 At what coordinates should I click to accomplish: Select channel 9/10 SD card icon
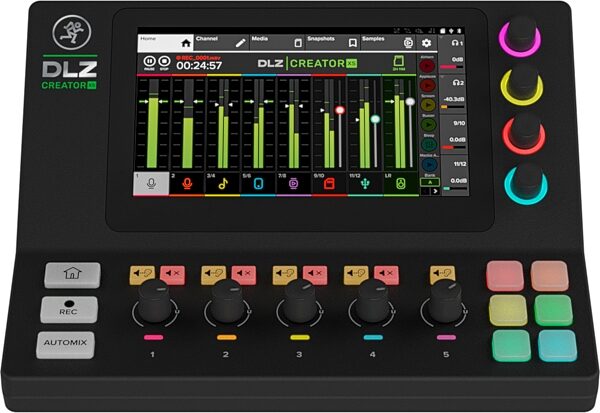[329, 184]
